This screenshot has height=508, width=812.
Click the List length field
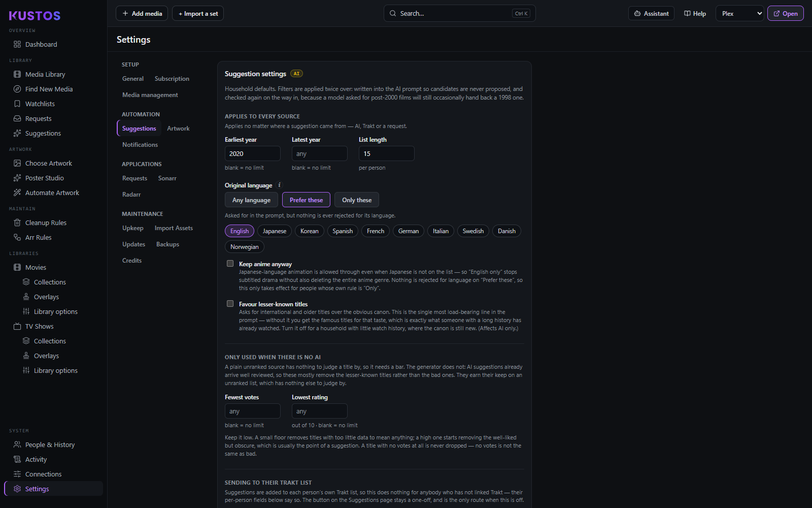387,153
